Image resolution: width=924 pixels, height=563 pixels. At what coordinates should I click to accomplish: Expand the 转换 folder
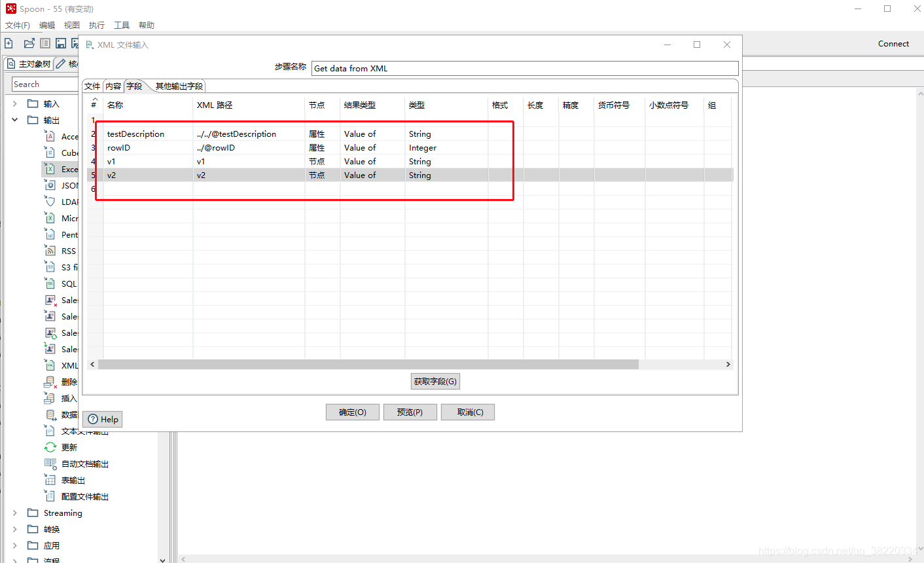14,529
